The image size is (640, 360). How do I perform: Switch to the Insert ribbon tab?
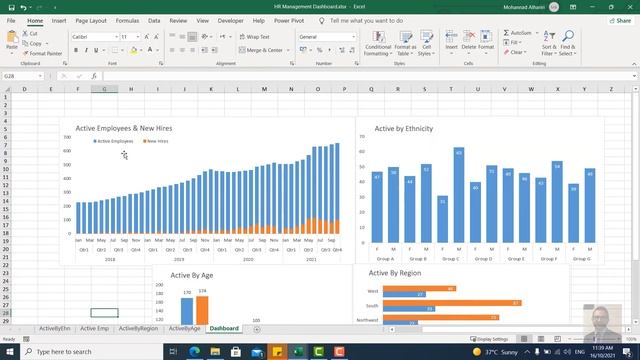pos(59,20)
